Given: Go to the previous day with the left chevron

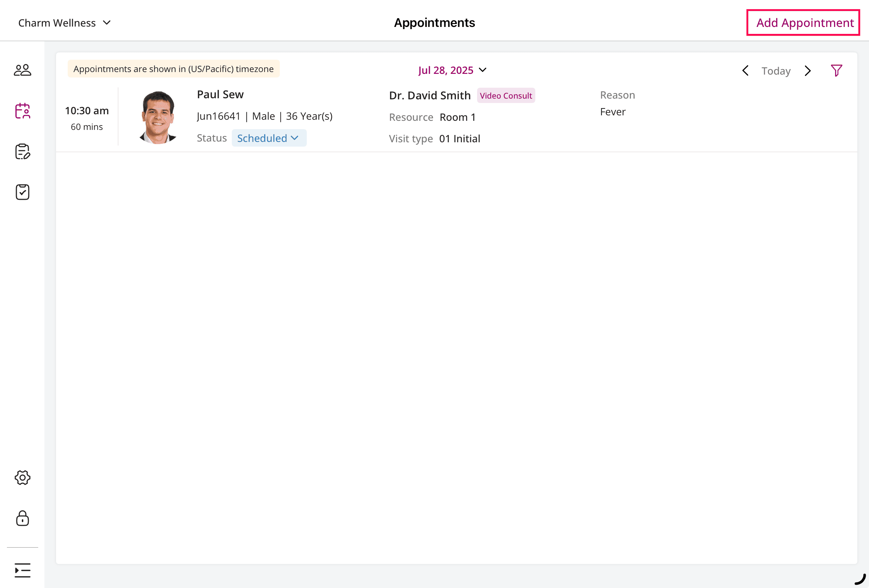Looking at the screenshot, I should pos(745,71).
